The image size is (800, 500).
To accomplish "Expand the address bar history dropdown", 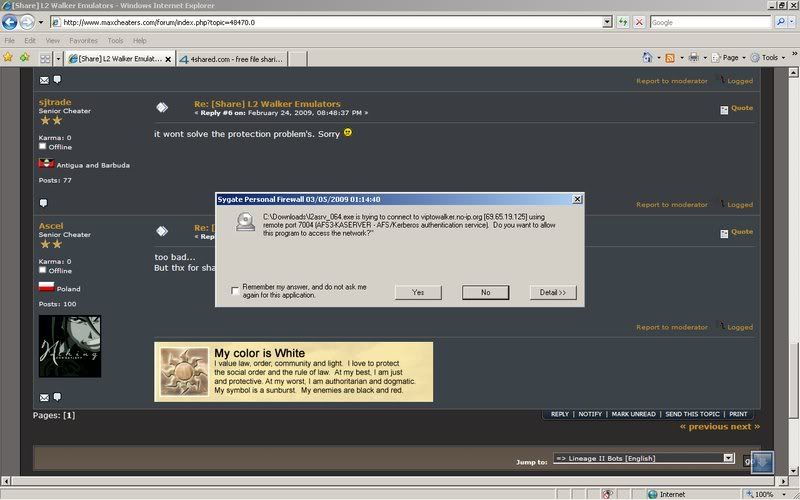I will 607,22.
